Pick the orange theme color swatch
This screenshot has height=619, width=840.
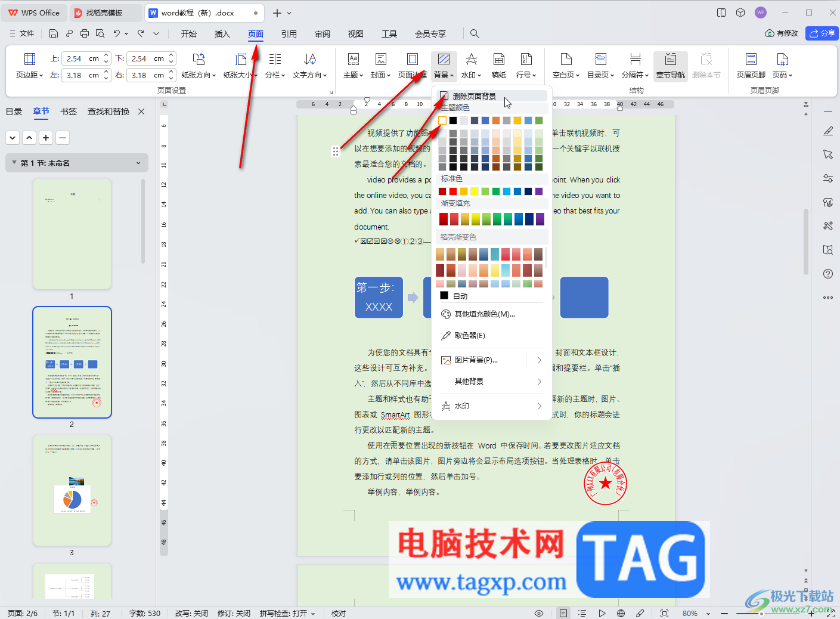click(496, 120)
